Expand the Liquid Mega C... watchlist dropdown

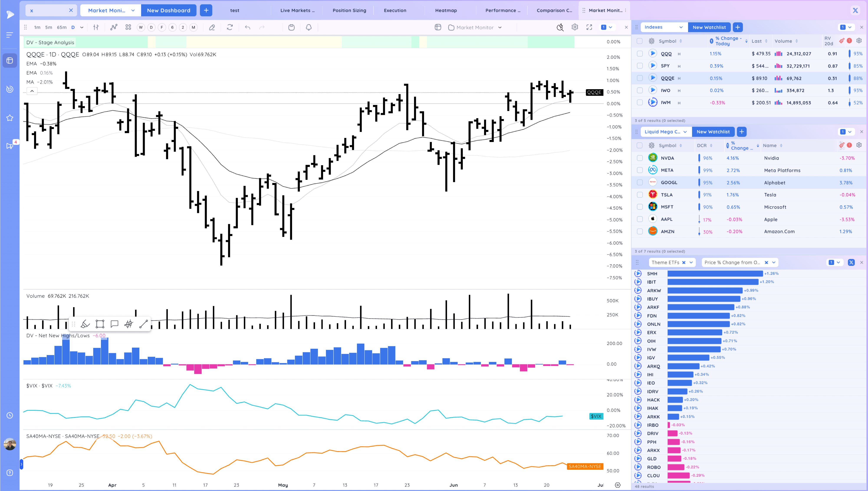tap(666, 131)
